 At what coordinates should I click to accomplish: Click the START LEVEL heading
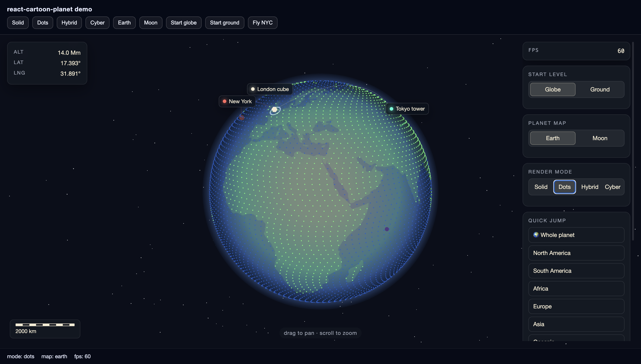(548, 75)
